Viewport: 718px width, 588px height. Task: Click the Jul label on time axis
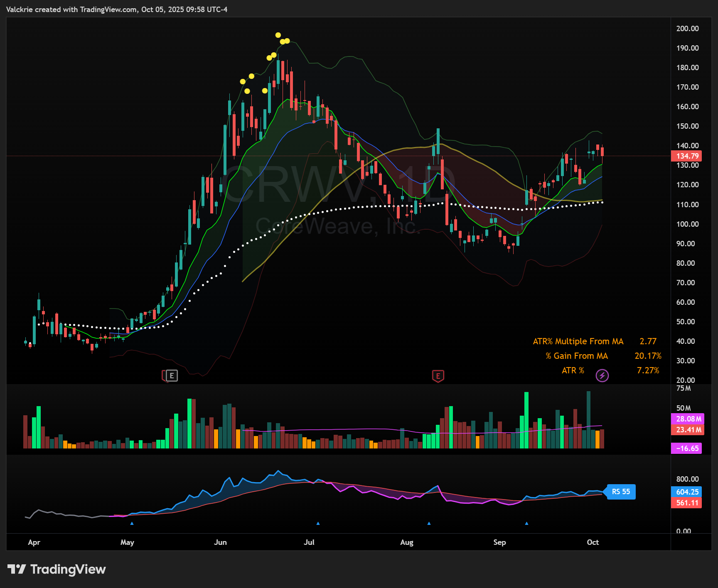click(x=309, y=542)
